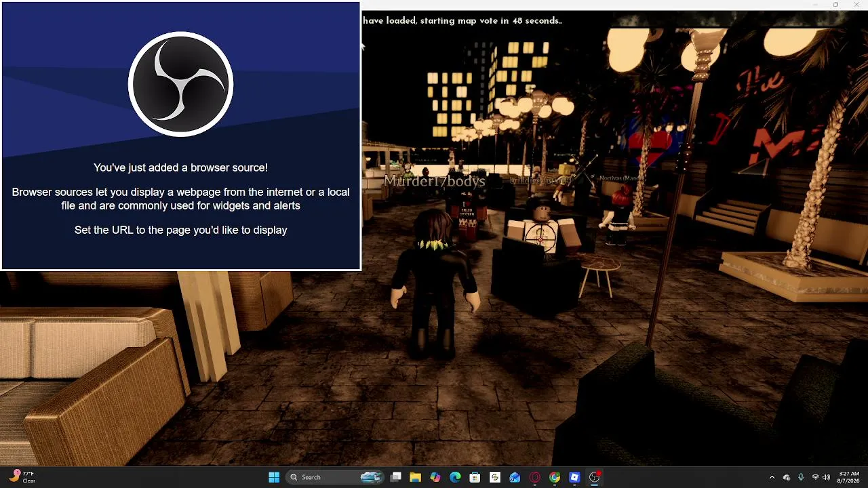Click the "Set the URL to the page" line
Viewport: 868px width, 488px height.
coord(180,230)
